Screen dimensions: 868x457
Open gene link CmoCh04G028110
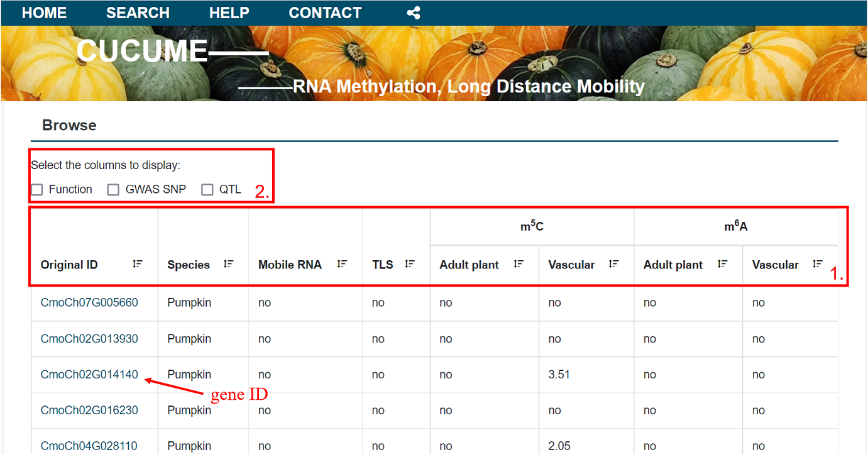[x=89, y=446]
